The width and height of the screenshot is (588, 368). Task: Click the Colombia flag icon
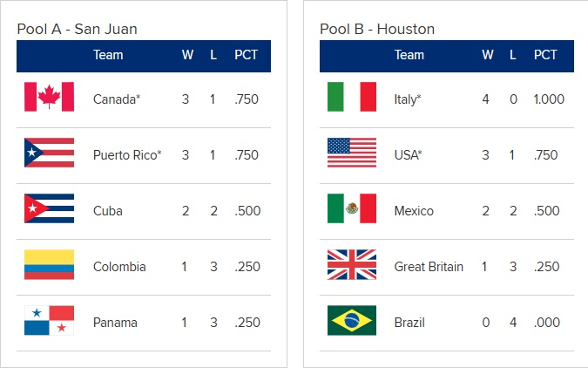[49, 264]
